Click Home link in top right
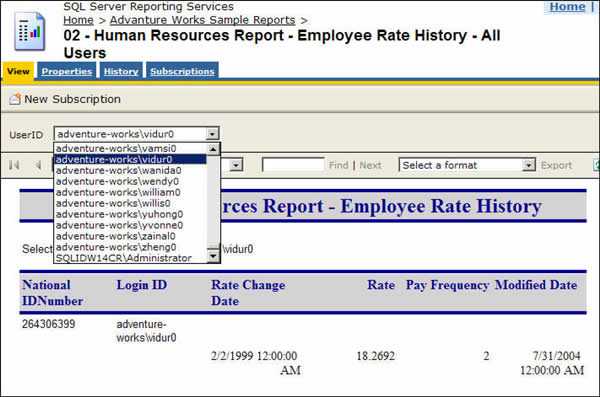600x397 pixels. click(567, 7)
